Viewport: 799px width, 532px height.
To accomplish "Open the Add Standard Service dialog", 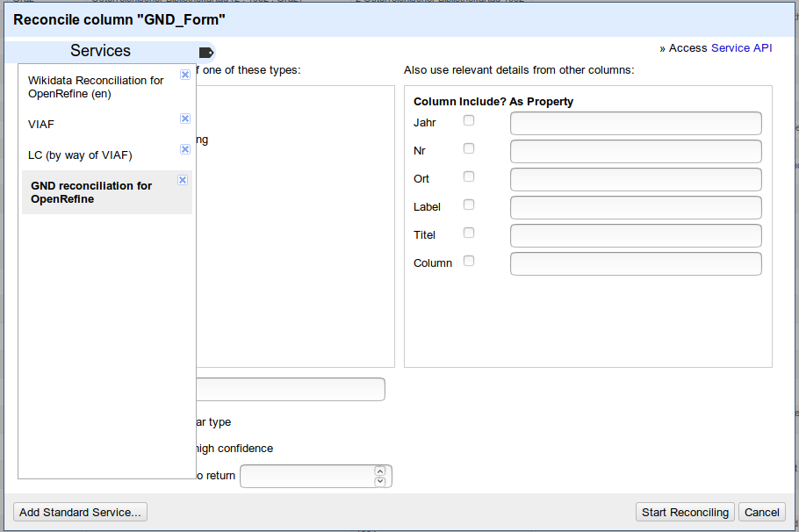I will 80,513.
